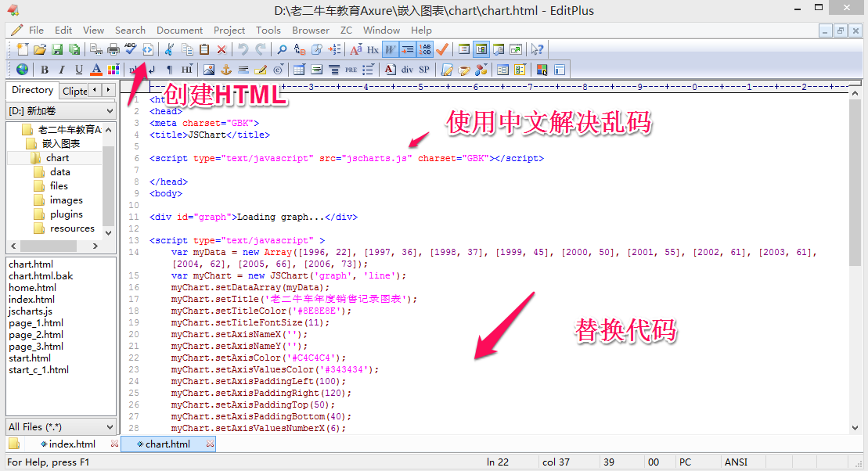Toggle Underline with the U button
This screenshot has width=868, height=471.
78,70
